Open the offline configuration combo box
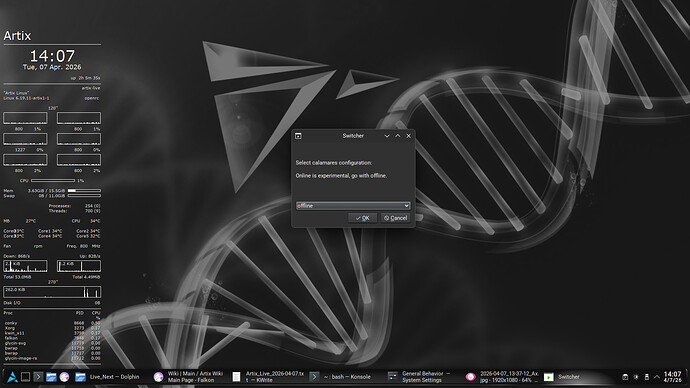Screen dimensions: 690x388 tap(353, 205)
